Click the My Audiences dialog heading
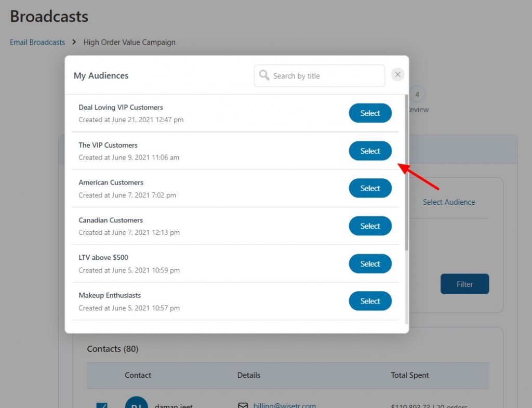532x408 pixels. tap(101, 75)
